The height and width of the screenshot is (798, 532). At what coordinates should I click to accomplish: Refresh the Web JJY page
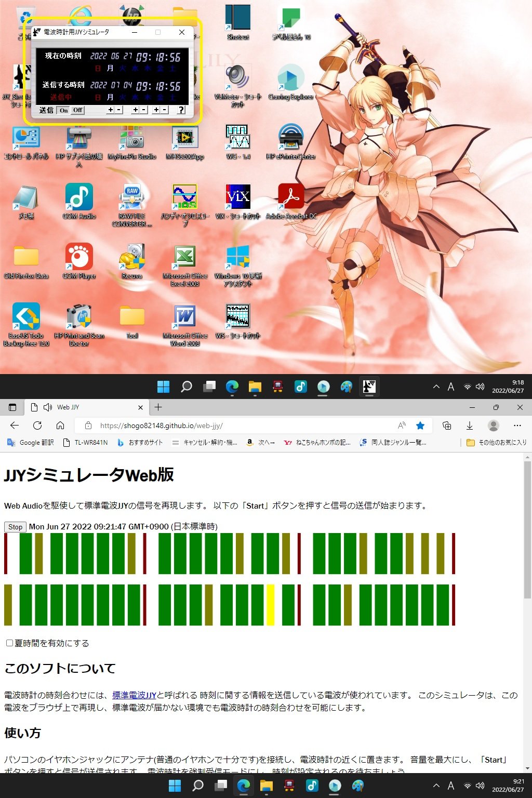37,425
